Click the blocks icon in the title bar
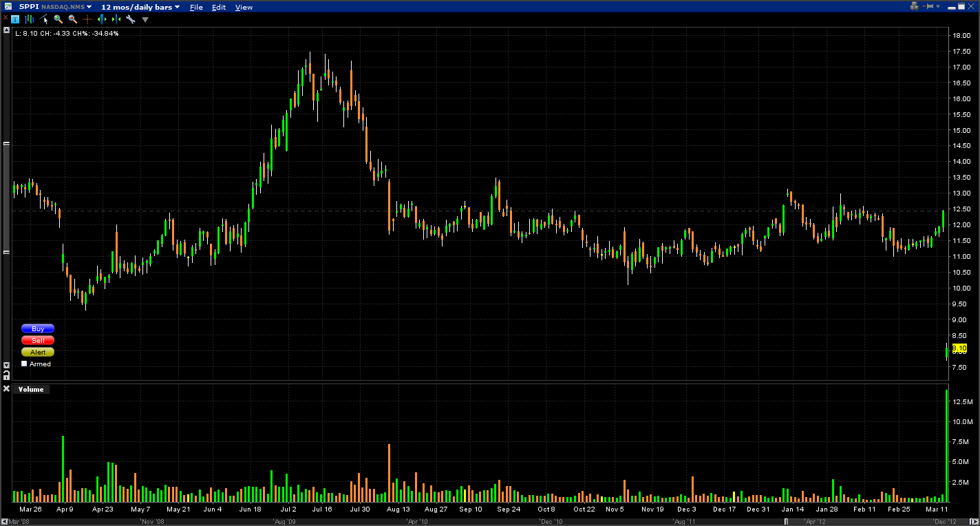This screenshot has height=526, width=980. pos(914,6)
